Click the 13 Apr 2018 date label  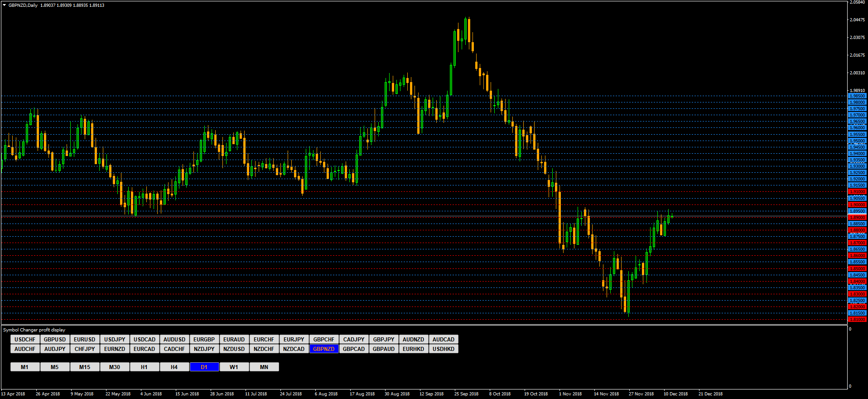(13, 394)
